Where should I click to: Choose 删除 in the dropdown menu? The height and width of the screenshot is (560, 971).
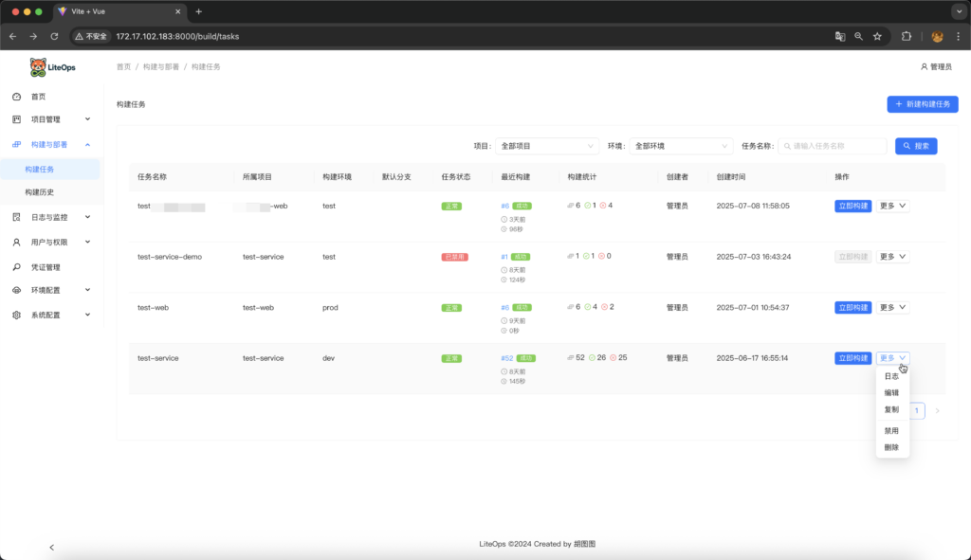point(891,447)
